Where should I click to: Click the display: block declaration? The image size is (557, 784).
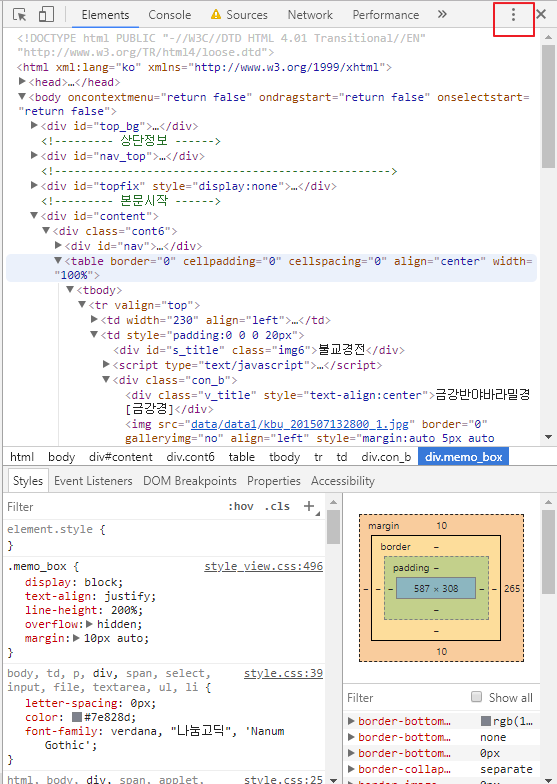pyautogui.click(x=74, y=582)
